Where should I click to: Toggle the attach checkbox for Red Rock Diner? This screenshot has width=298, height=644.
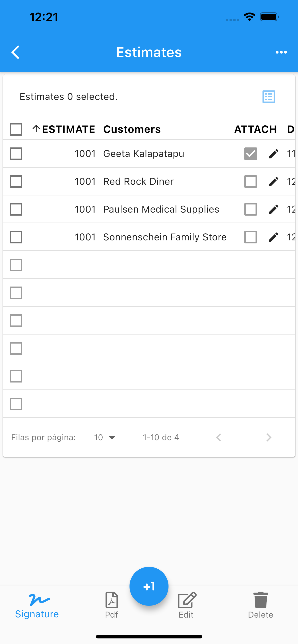tap(250, 182)
